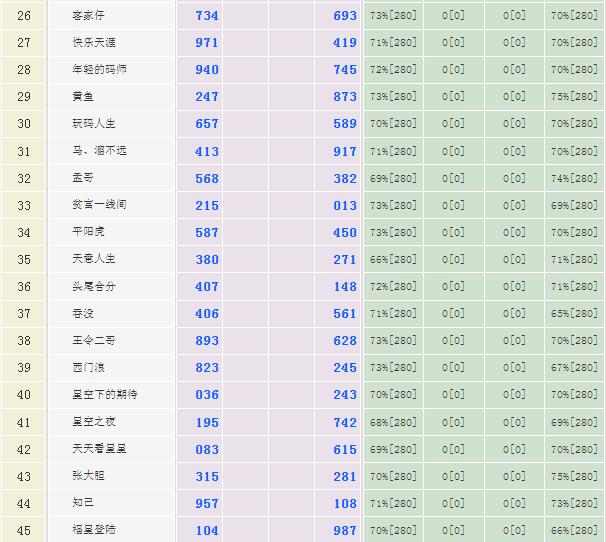
Task: Click the 星空下的期待 name
Action: coord(105,394)
